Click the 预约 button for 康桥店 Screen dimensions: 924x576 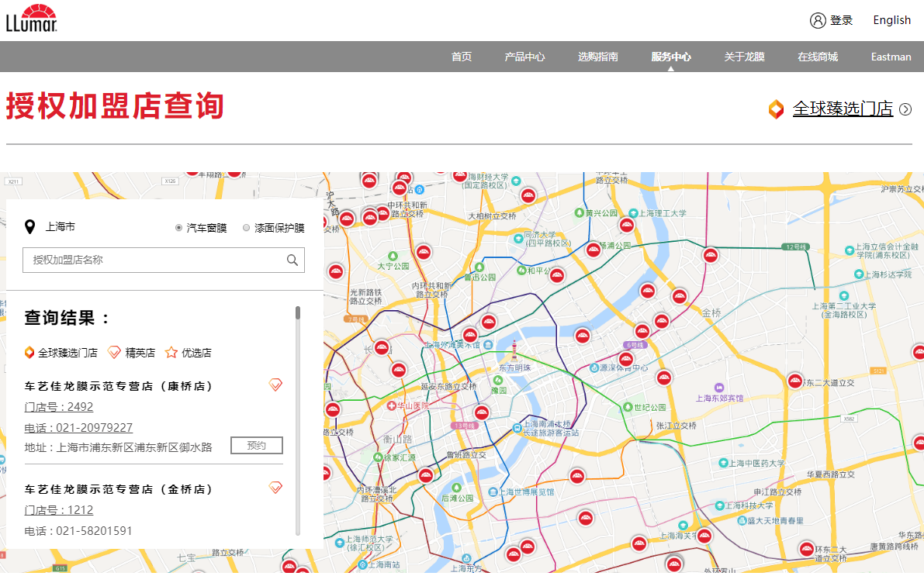click(256, 445)
